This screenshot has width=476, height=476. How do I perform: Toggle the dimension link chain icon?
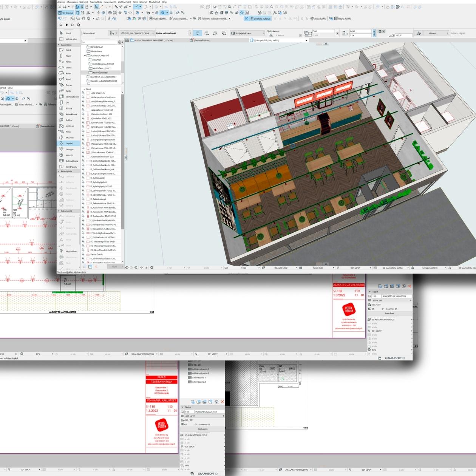click(x=374, y=33)
